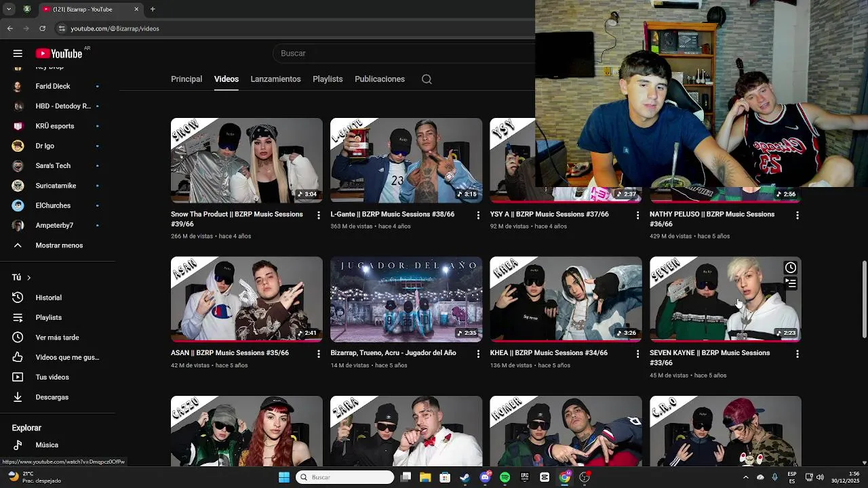The height and width of the screenshot is (488, 868).
Task: Open new browser tab with plus icon
Action: [x=153, y=9]
